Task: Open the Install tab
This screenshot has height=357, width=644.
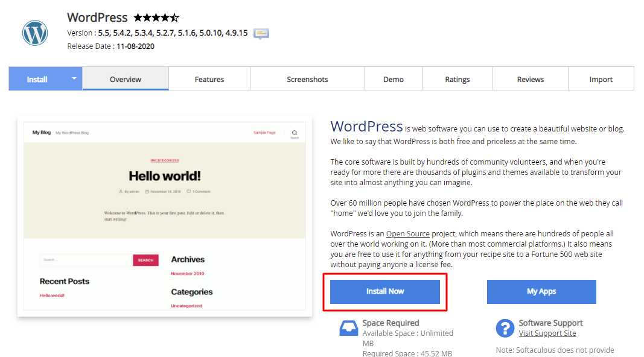Action: click(37, 79)
